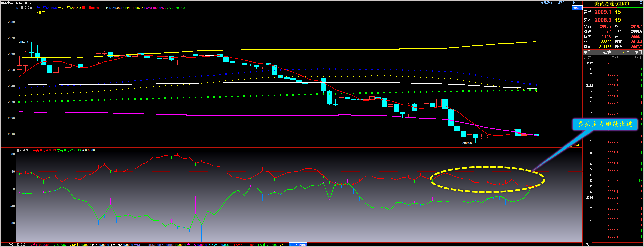
Task: Open the 商品叠加 overlay link
Action: click(x=547, y=3)
